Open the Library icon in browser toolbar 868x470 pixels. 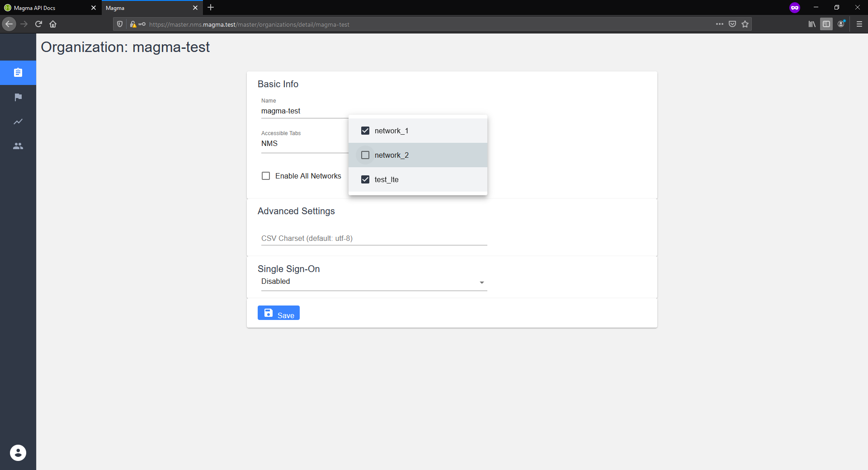coord(812,24)
